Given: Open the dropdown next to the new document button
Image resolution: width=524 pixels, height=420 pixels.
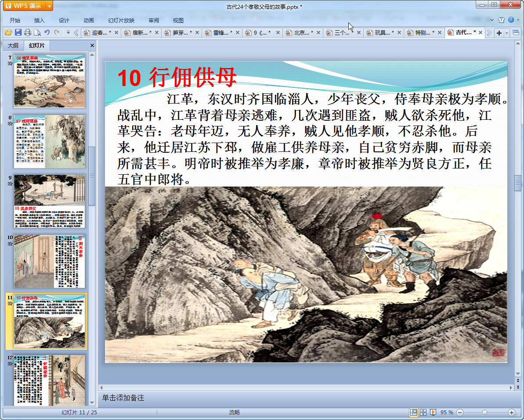Looking at the screenshot, I should 506,33.
